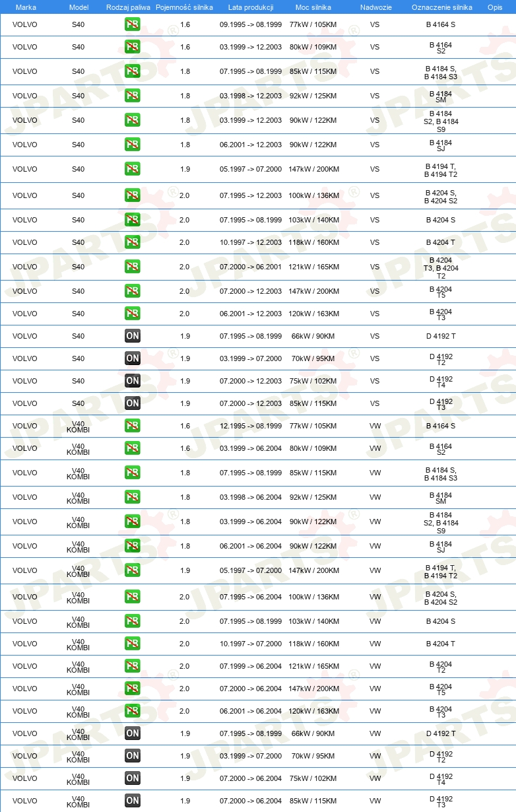Click diesel ON icon for V40 KOMBI 85kW / 115KM
This screenshot has height=812, width=516.
(x=132, y=801)
